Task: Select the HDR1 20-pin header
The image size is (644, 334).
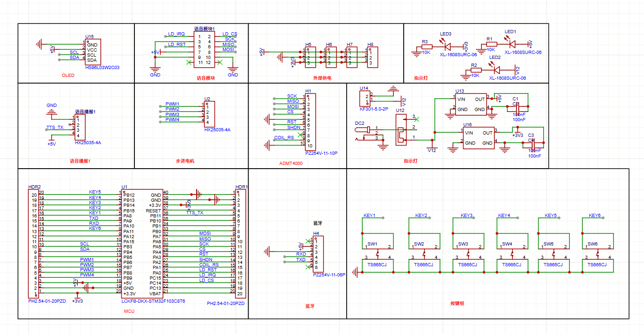Action: [x=240, y=244]
